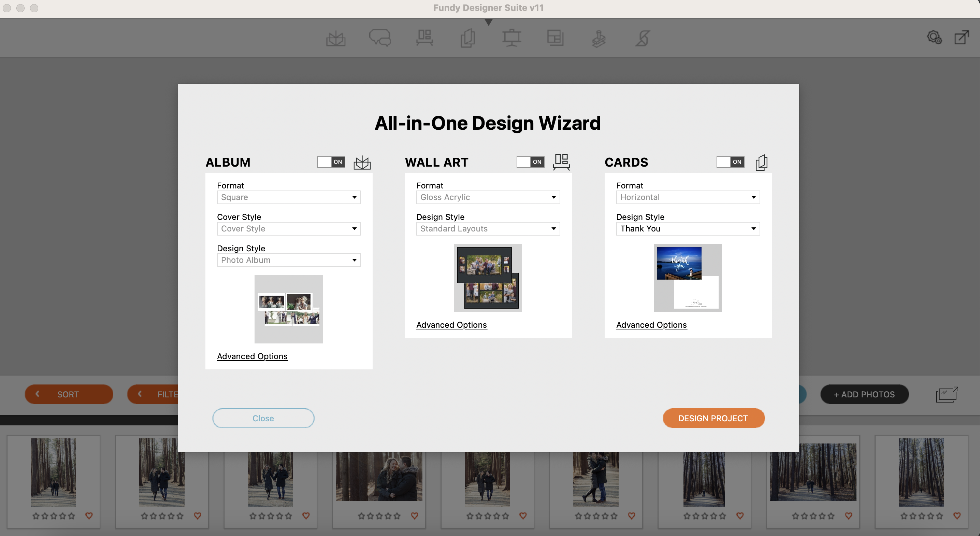Select the Wall Art Designer toolbar icon
The width and height of the screenshot is (980, 536).
pyautogui.click(x=424, y=38)
